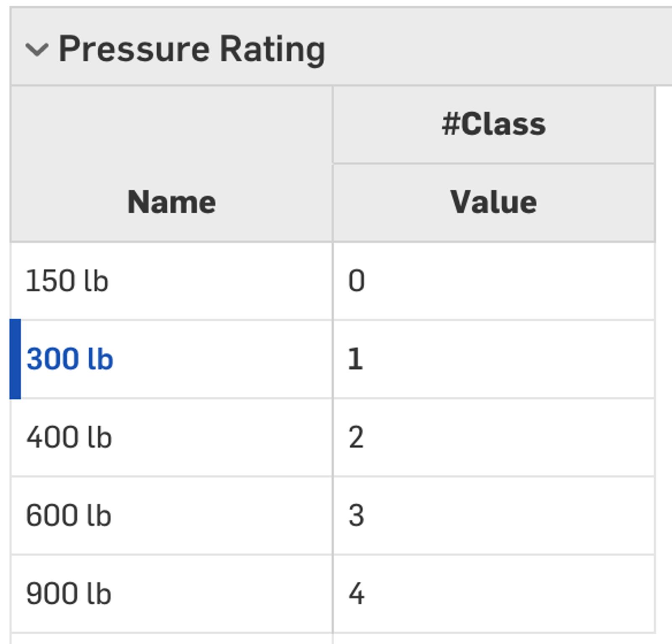Click the Value column header

493,202
